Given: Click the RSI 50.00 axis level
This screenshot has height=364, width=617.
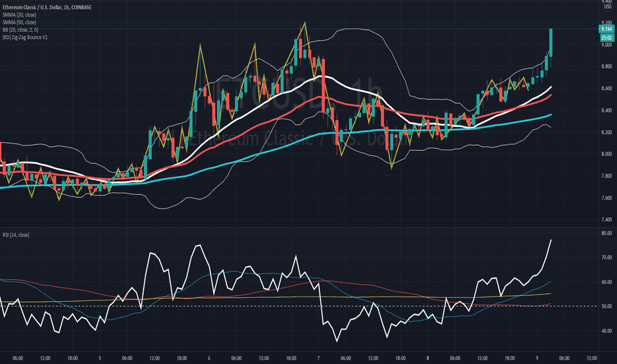Looking at the screenshot, I should [606, 306].
